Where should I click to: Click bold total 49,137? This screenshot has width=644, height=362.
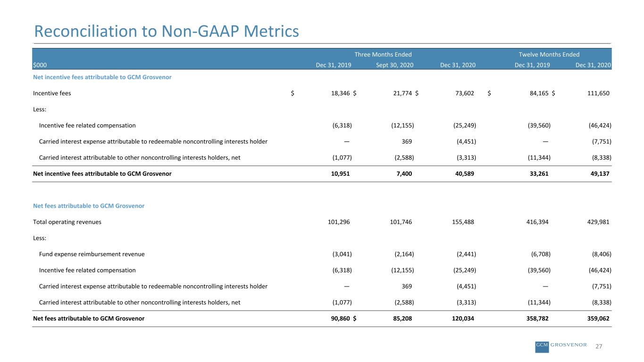[x=599, y=173]
